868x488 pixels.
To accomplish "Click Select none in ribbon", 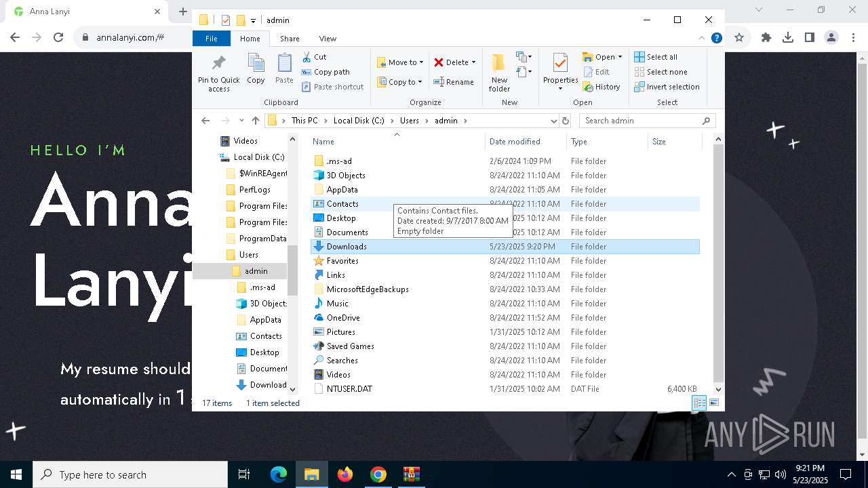I will pos(660,72).
